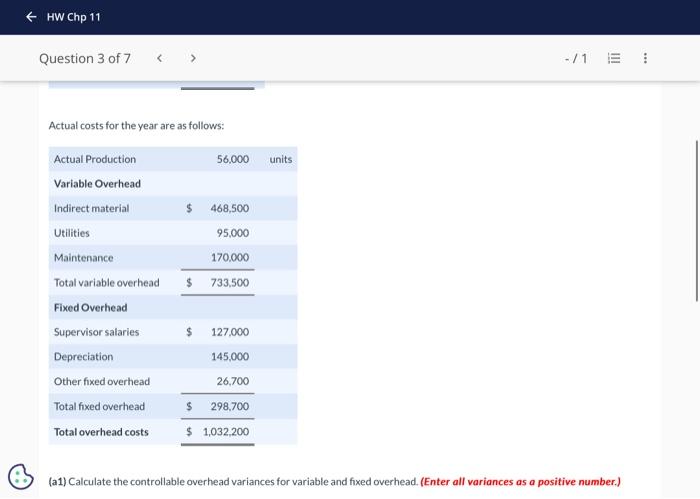This screenshot has width=700, height=499.
Task: Go back using the arrow beside HW Chp 11
Action: [31, 17]
